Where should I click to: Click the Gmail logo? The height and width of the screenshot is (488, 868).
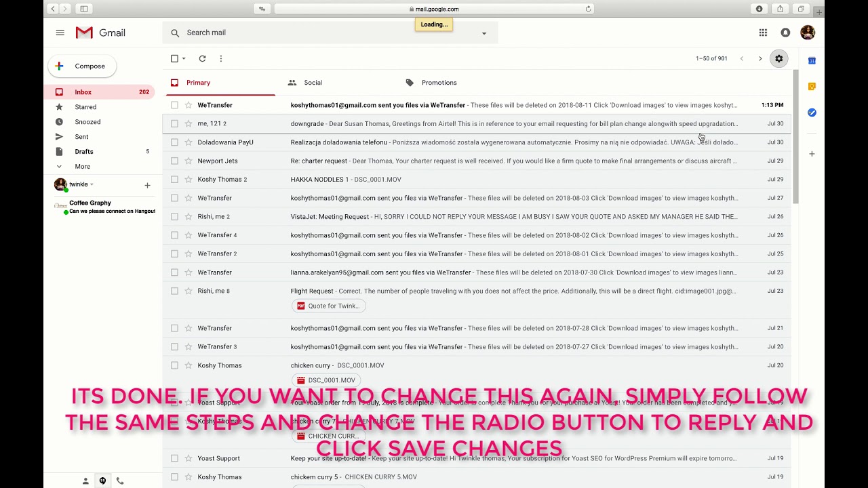click(x=100, y=33)
